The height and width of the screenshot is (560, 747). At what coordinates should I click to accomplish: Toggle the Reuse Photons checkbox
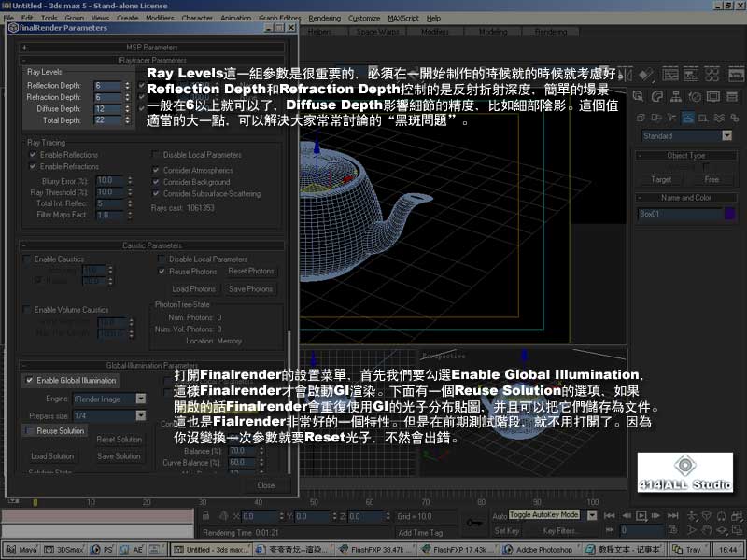point(162,272)
